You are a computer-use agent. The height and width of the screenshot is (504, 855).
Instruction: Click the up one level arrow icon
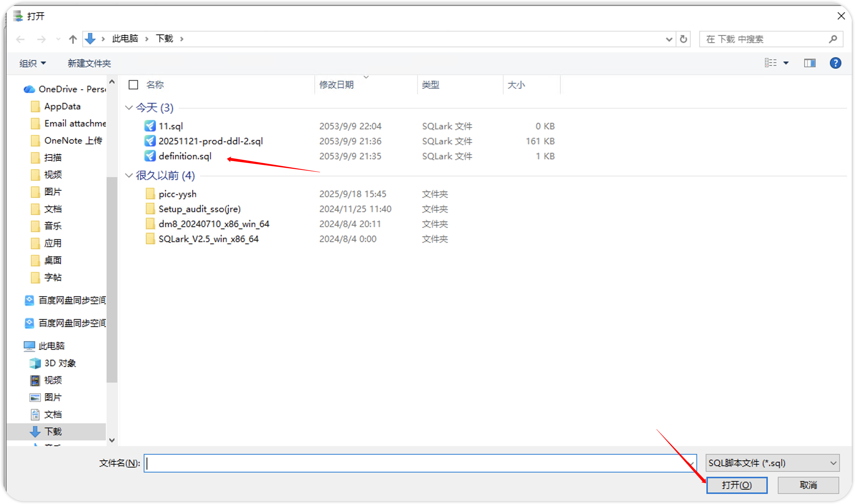click(x=73, y=39)
